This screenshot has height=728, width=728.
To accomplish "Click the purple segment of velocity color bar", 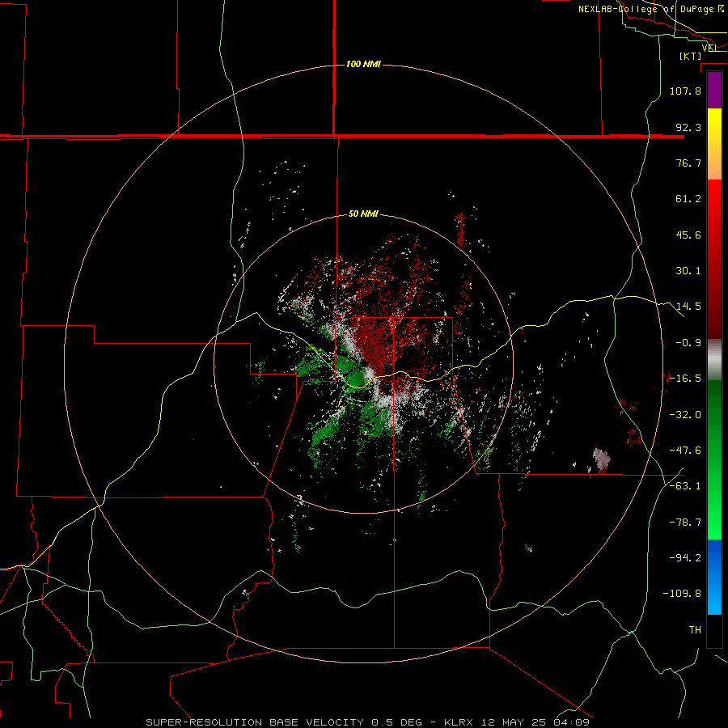I will point(714,90).
